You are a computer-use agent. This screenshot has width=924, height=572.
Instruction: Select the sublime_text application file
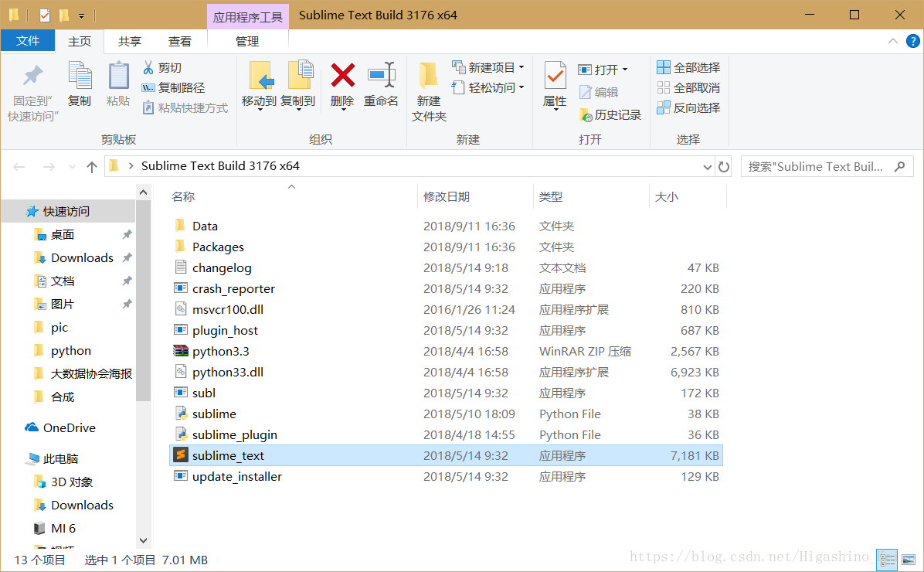click(x=446, y=456)
